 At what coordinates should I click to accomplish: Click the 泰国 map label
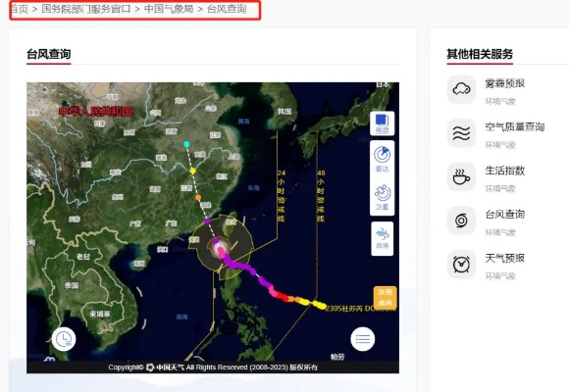[x=72, y=285]
